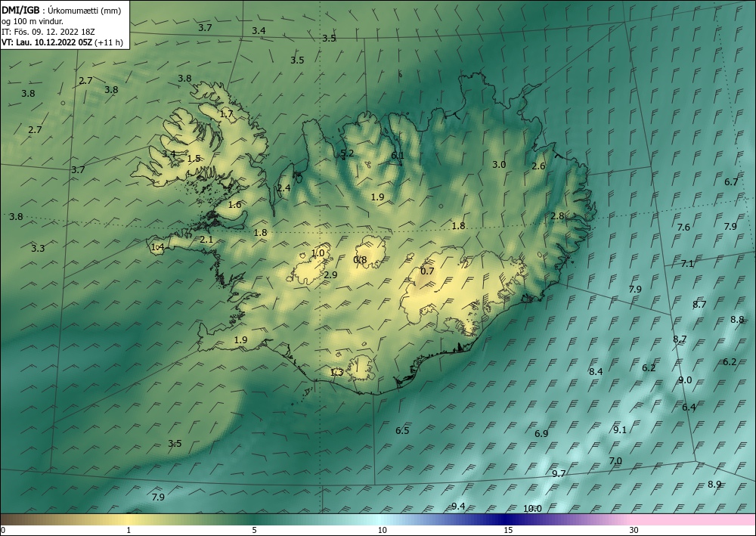Click the 8.8 value label

click(x=737, y=319)
